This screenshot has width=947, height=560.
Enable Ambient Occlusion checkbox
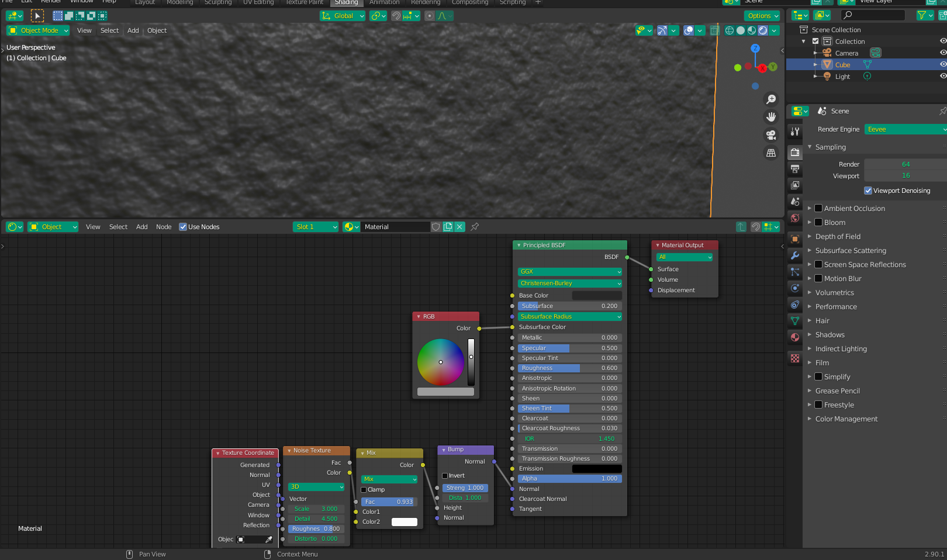pyautogui.click(x=818, y=208)
